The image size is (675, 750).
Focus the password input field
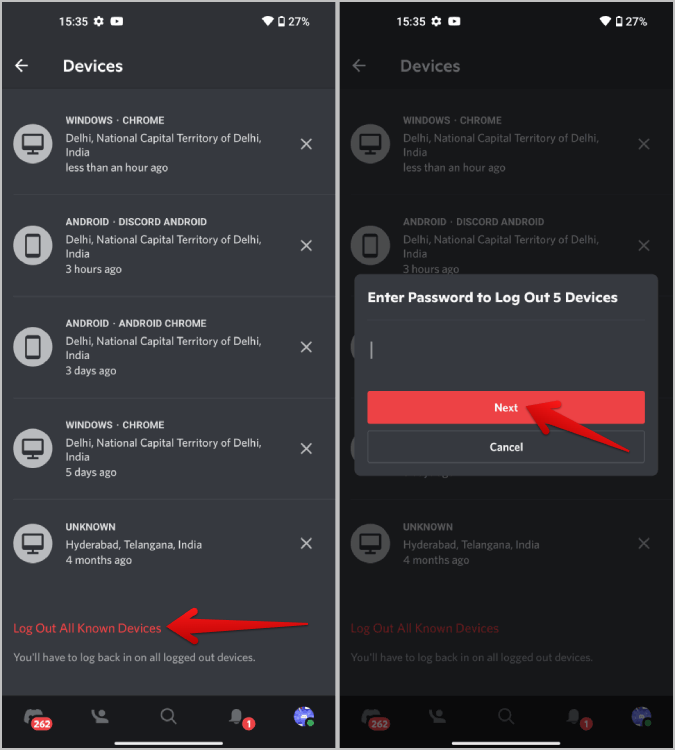tap(506, 350)
